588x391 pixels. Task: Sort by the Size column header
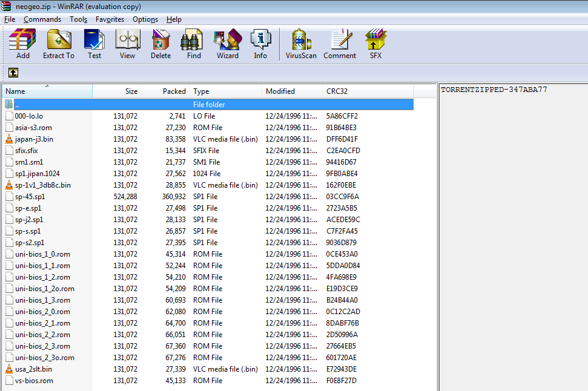(117, 91)
